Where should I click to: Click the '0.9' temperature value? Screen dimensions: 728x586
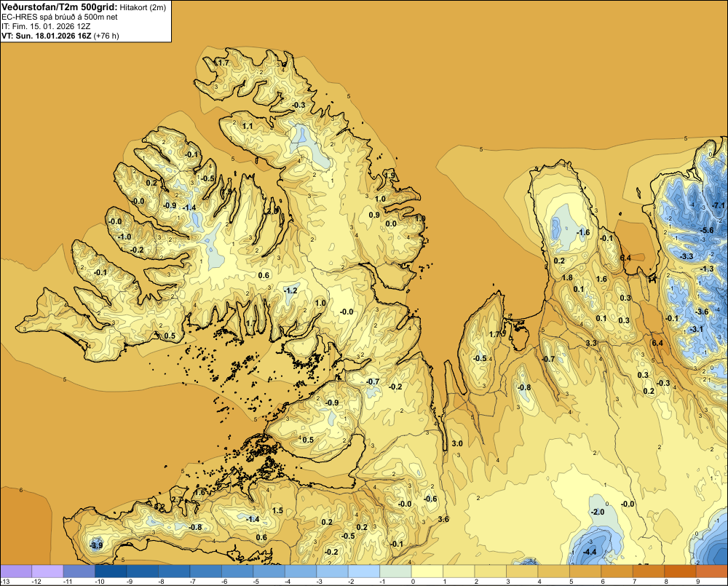click(x=374, y=215)
